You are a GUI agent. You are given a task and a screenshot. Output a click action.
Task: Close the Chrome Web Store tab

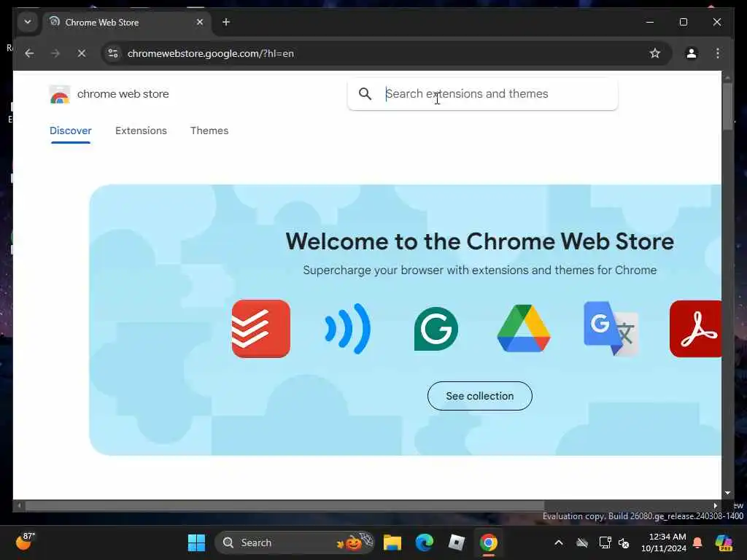pyautogui.click(x=200, y=22)
